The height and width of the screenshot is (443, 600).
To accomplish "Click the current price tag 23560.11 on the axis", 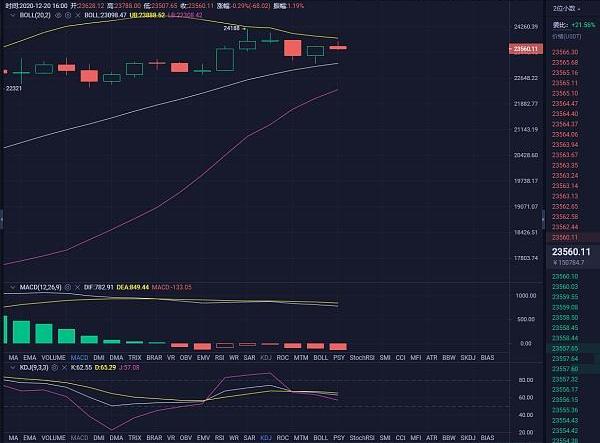I will pos(524,48).
